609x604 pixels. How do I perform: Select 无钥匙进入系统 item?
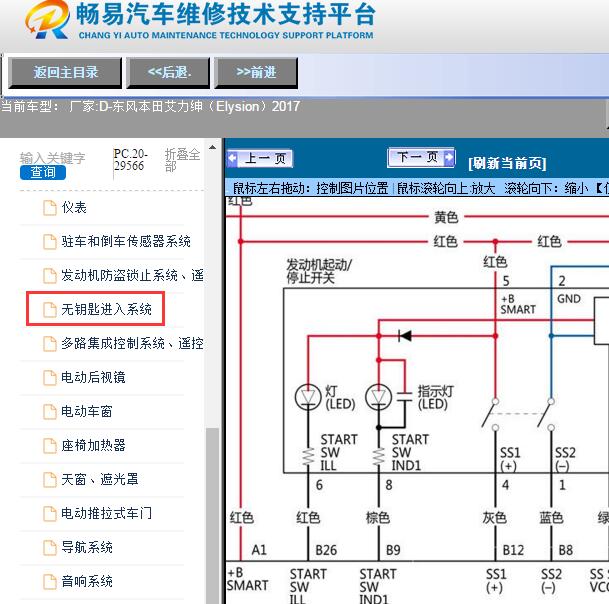106,310
